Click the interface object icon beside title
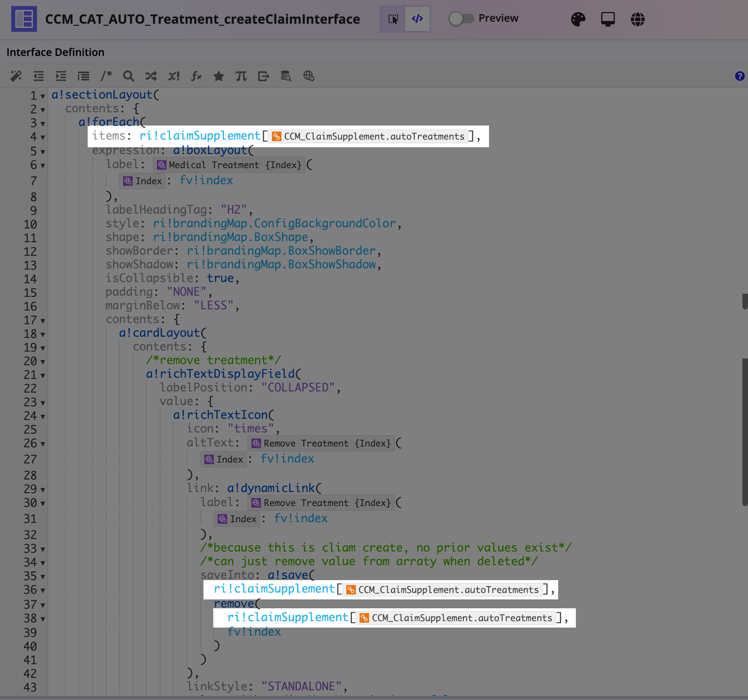 tap(24, 19)
